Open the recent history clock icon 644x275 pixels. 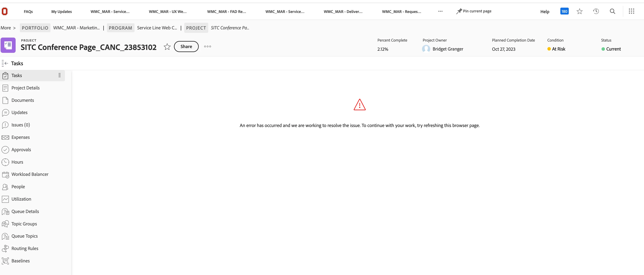(596, 11)
